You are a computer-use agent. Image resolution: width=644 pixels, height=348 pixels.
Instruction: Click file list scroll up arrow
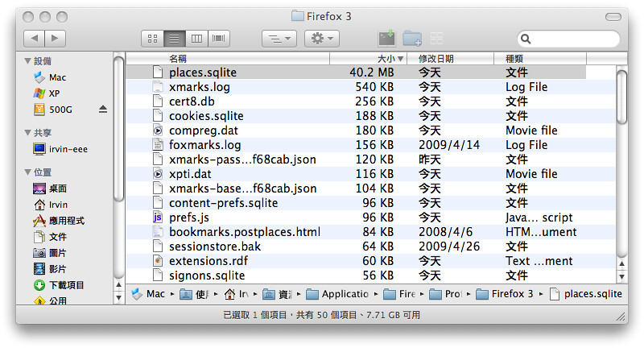pyautogui.click(x=621, y=263)
